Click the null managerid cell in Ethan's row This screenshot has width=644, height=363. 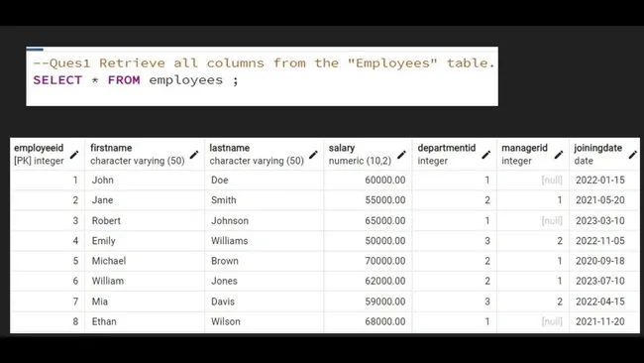(533, 322)
